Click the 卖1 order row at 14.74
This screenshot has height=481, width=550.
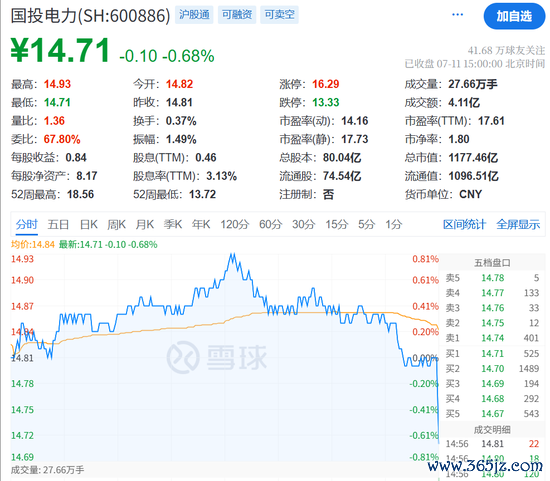(x=492, y=338)
